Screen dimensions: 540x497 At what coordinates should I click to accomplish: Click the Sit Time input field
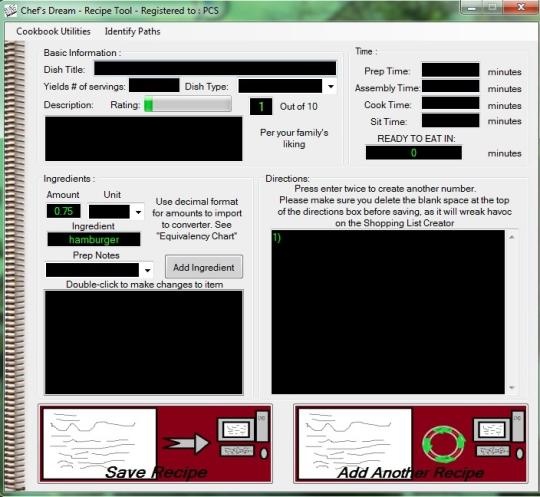click(x=450, y=120)
